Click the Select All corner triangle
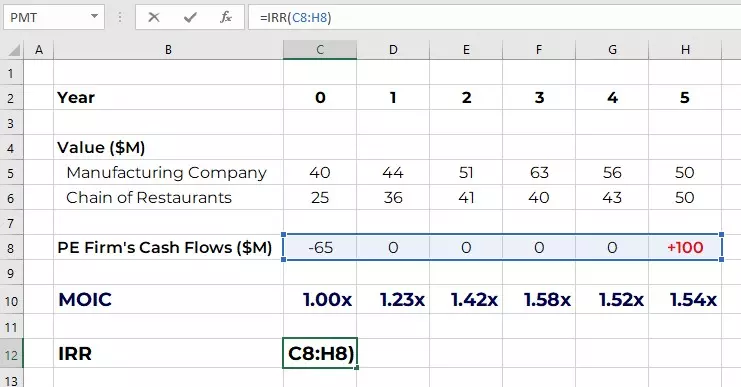The height and width of the screenshot is (387, 741). 14,50
